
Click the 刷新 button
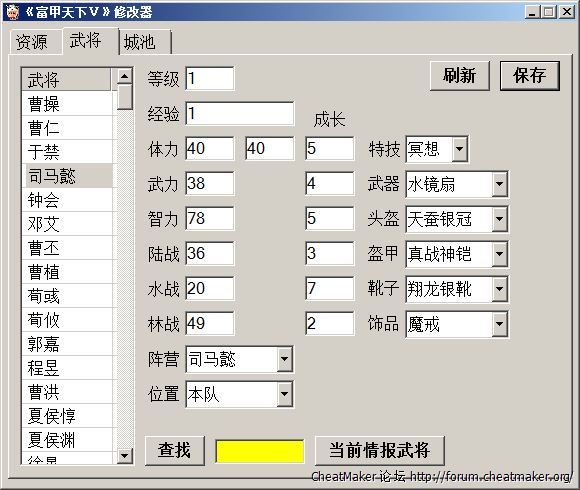[x=460, y=76]
